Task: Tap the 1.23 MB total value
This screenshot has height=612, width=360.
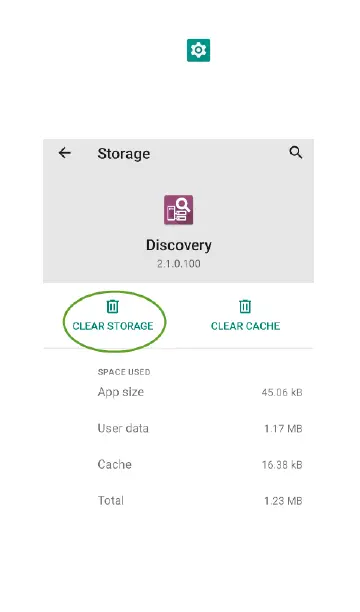Action: (283, 501)
